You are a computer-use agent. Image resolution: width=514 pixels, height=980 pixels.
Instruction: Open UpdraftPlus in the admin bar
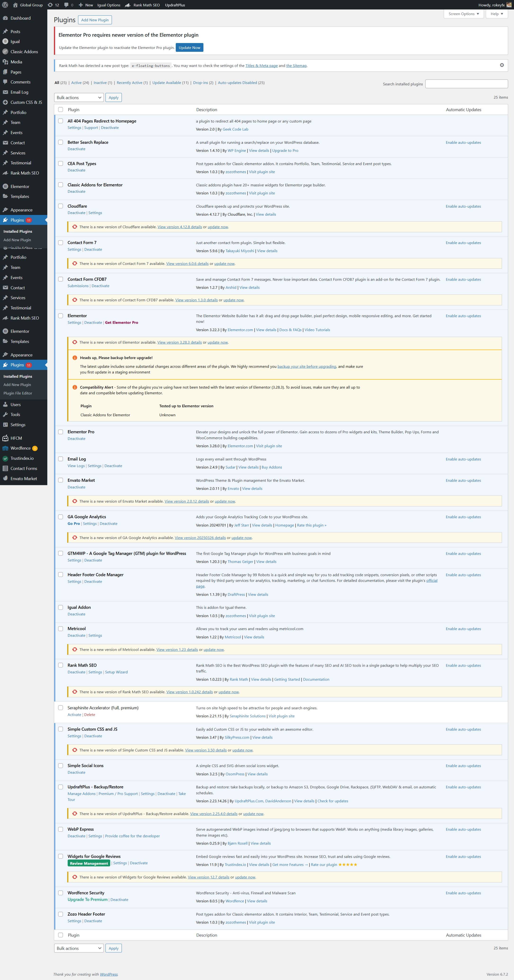(175, 5)
